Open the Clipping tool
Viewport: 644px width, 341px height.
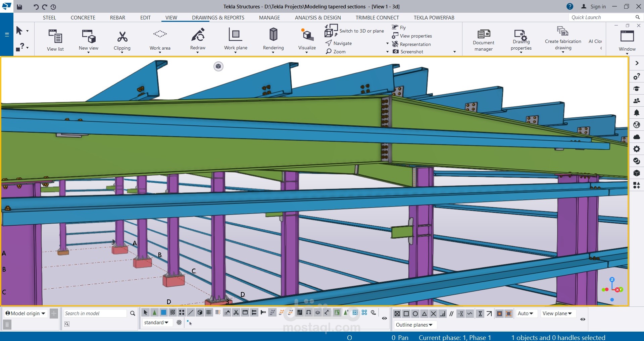122,37
